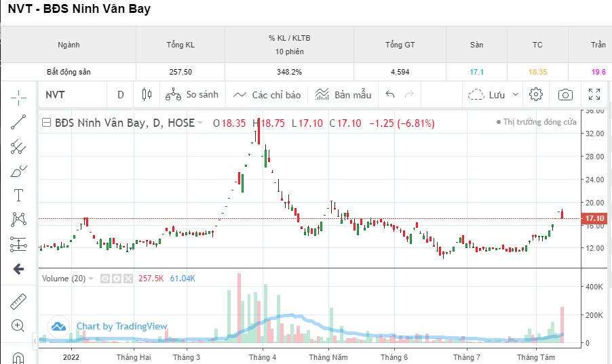The height and width of the screenshot is (364, 612).
Task: Toggle fullscreen mode for the chart
Action: (594, 95)
